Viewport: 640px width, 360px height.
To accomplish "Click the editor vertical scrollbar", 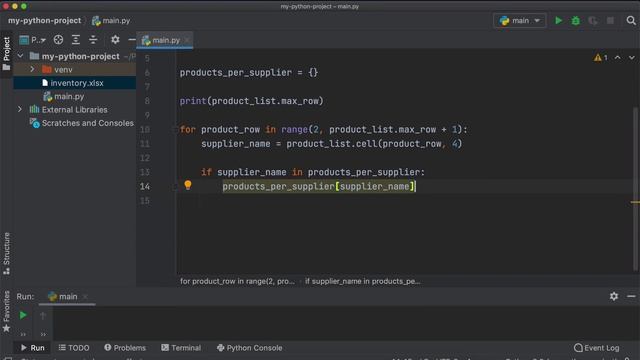I will 636,188.
